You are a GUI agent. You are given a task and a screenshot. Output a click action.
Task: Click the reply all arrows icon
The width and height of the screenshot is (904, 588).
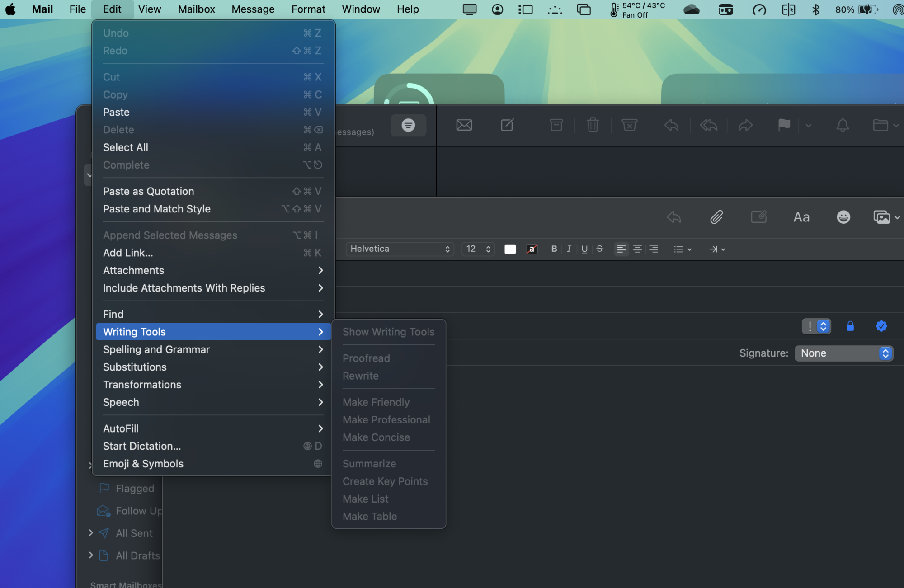point(709,125)
